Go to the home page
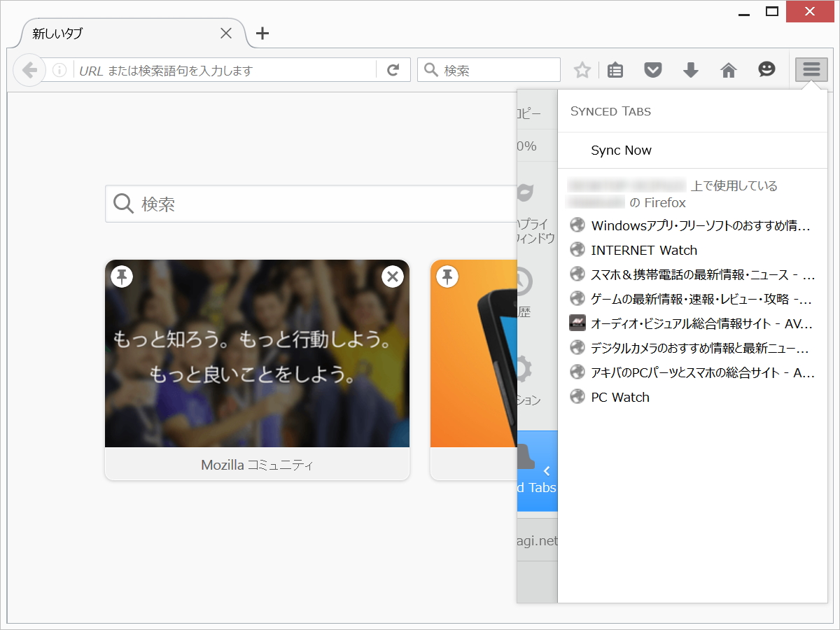The height and width of the screenshot is (630, 840). [728, 69]
